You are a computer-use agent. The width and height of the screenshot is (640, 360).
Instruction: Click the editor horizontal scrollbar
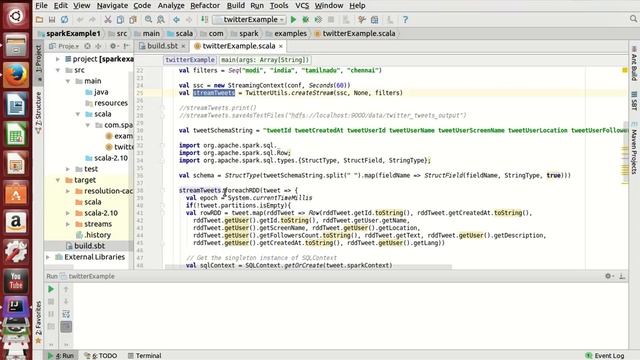308,267
